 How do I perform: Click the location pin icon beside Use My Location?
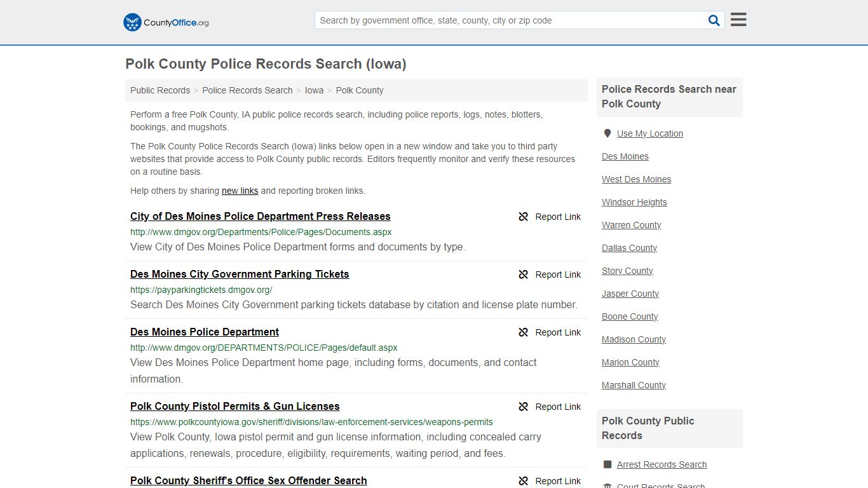[607, 133]
